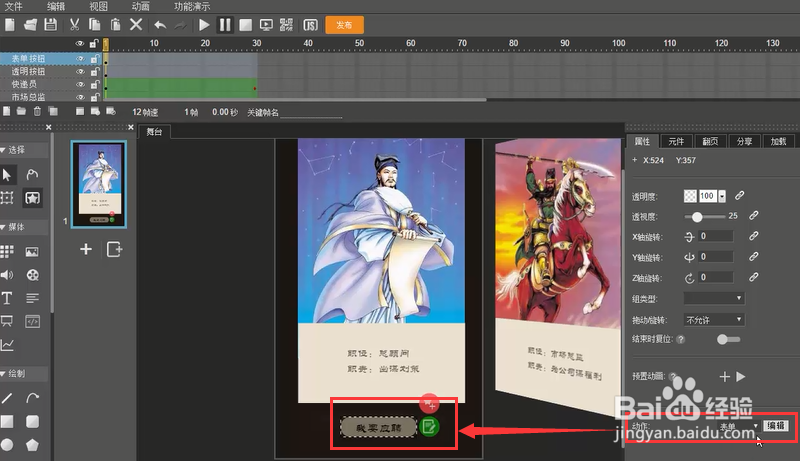The height and width of the screenshot is (461, 800).
Task: Hide the 快递员 layer
Action: [x=80, y=84]
